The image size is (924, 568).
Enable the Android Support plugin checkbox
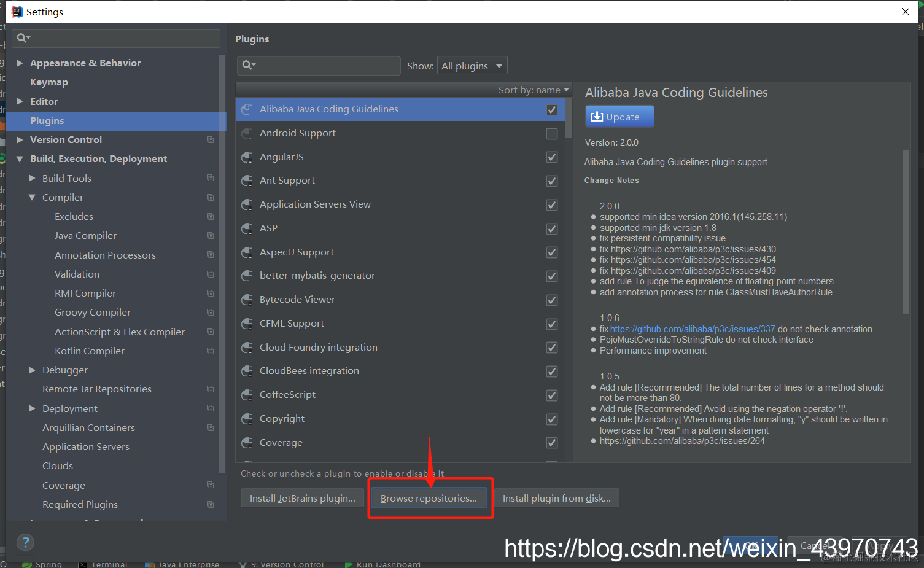(x=552, y=133)
